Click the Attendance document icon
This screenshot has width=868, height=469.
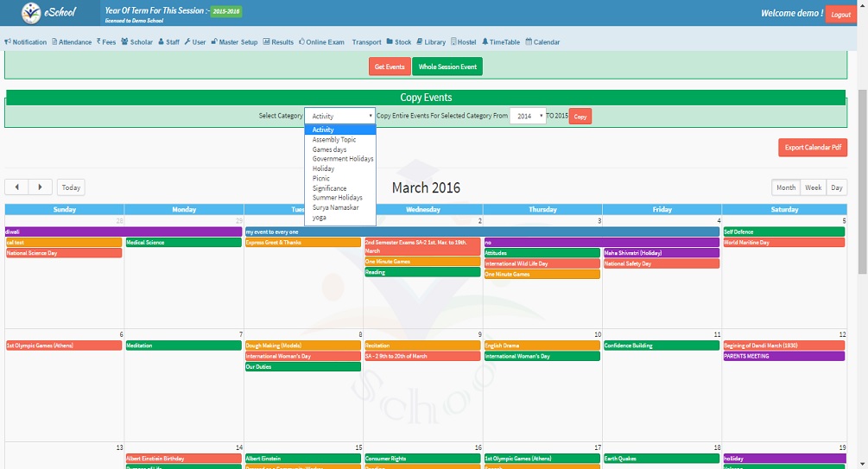[54, 41]
